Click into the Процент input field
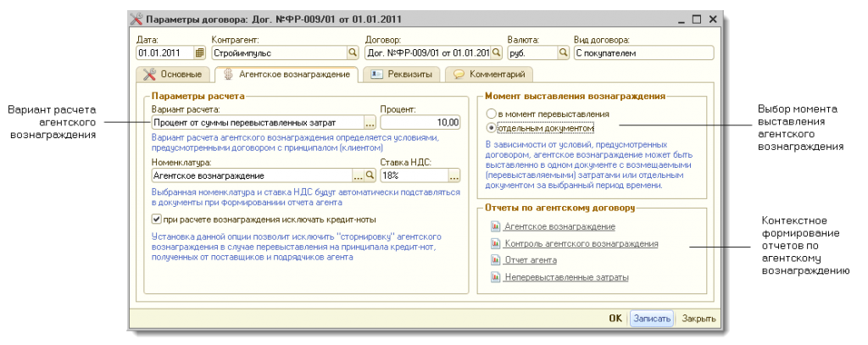Image resolution: width=868 pixels, height=345 pixels. tap(420, 122)
